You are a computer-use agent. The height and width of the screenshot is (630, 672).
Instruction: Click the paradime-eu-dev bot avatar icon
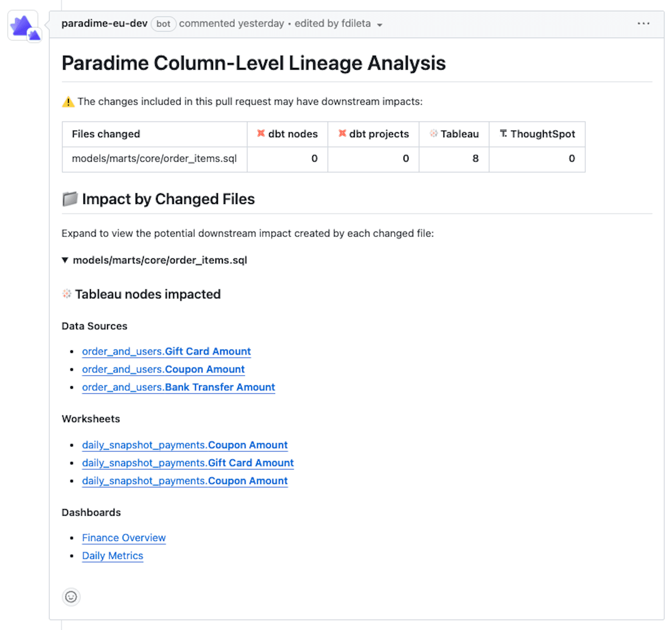click(x=23, y=25)
